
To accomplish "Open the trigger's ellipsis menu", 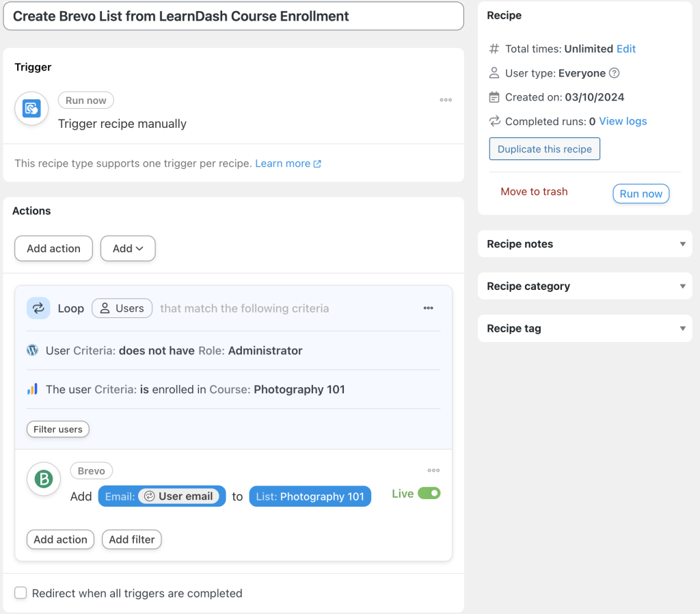I will (446, 100).
